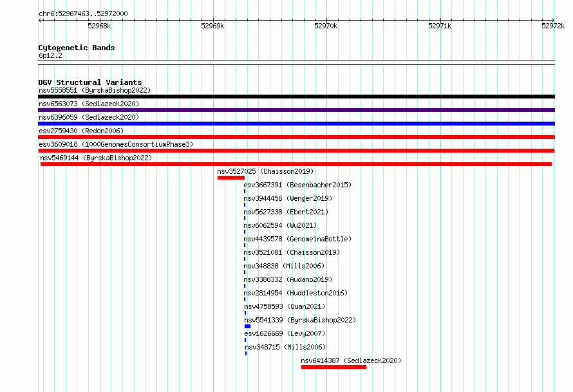
Task: Open the esv2759430 (Redon2006) label
Action: pyautogui.click(x=81, y=131)
